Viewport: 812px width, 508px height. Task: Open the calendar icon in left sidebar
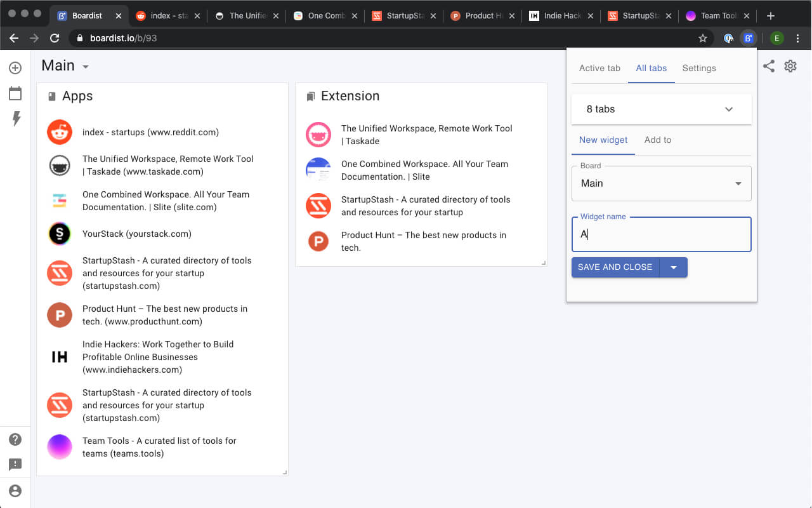15,94
